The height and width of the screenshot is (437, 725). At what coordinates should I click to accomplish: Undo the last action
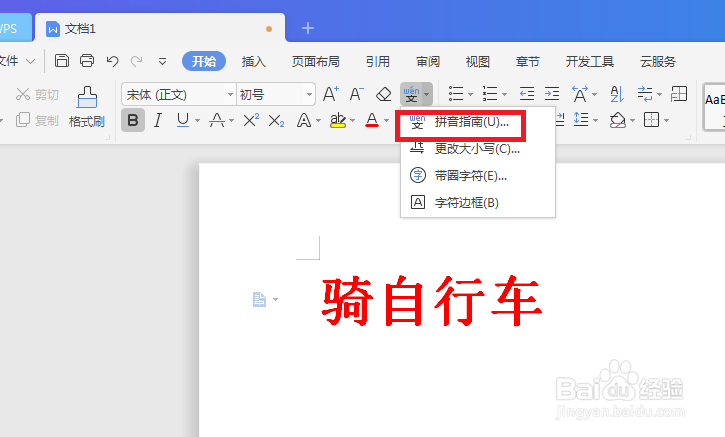coord(112,61)
